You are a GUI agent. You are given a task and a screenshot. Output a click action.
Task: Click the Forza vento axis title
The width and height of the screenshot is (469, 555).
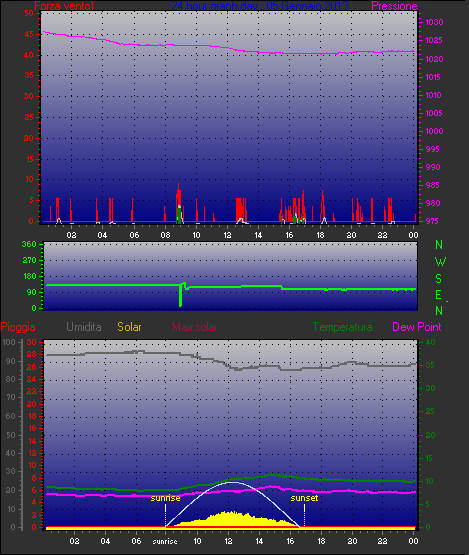(64, 6)
